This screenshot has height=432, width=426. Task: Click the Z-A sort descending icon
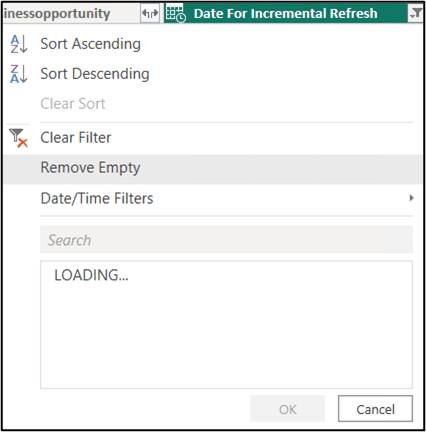pyautogui.click(x=19, y=74)
